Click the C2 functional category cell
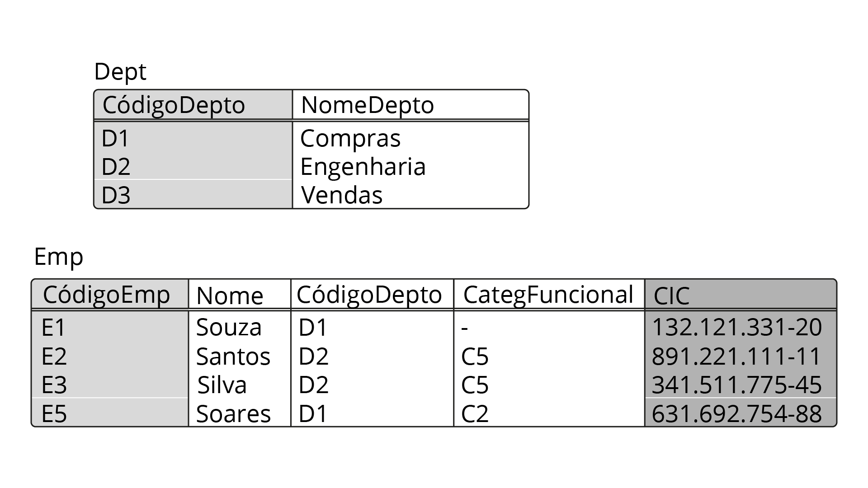 pyautogui.click(x=475, y=414)
